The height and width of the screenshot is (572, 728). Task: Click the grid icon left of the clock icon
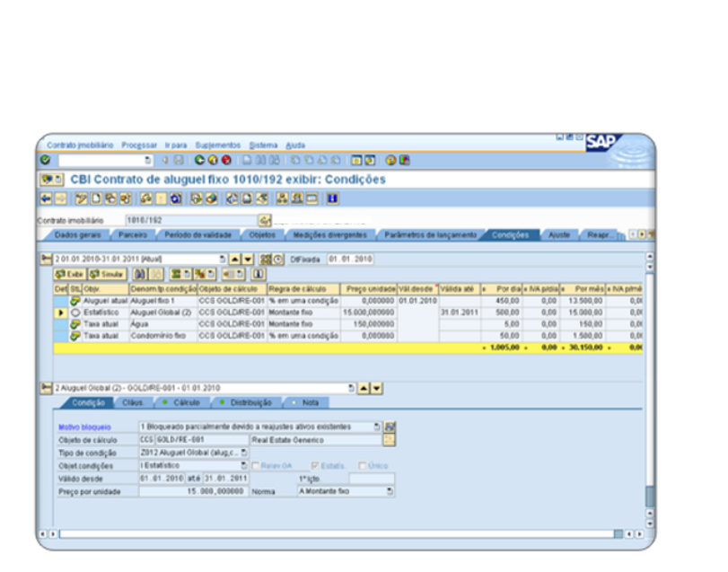(x=266, y=260)
